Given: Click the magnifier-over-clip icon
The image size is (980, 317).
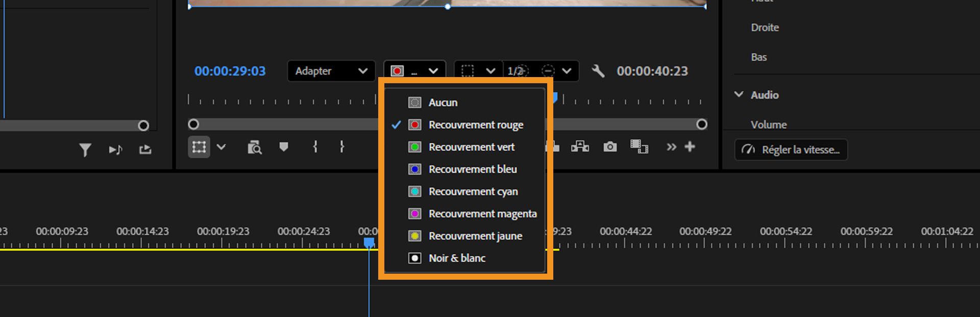Looking at the screenshot, I should click(x=254, y=148).
